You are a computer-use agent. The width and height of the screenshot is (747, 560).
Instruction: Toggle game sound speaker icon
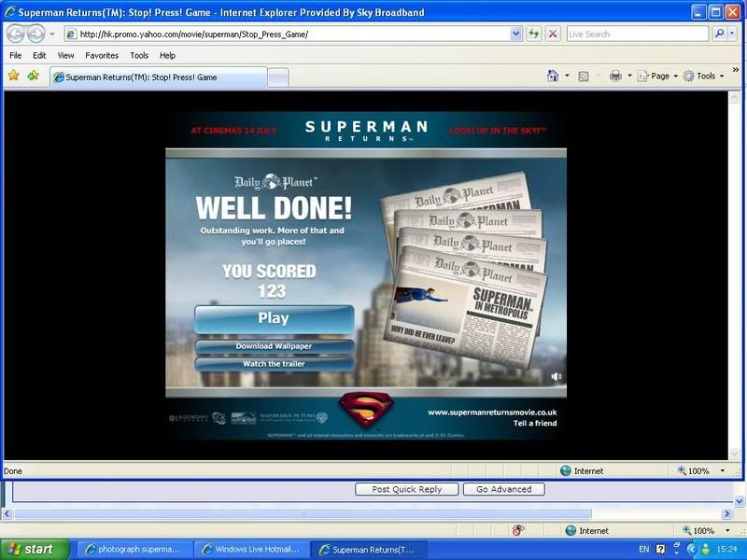(x=556, y=377)
